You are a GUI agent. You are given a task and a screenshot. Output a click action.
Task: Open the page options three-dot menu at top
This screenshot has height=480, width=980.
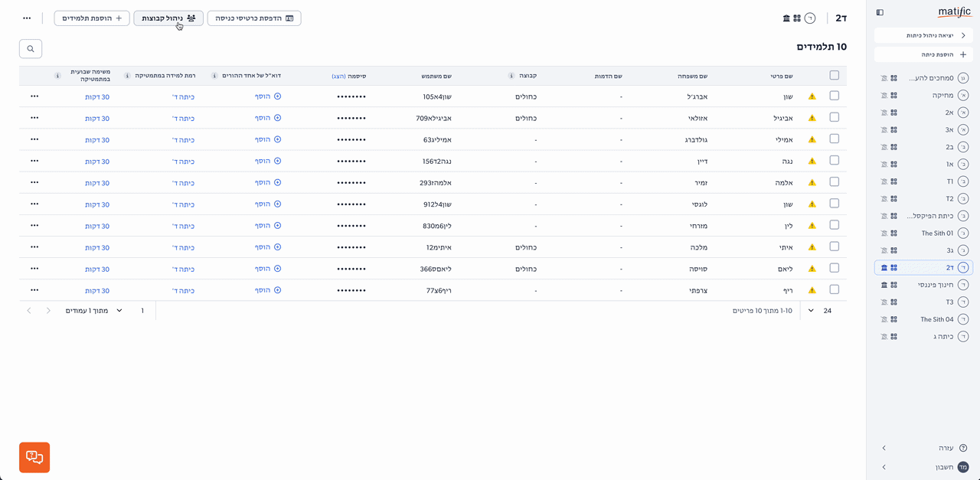point(28,18)
